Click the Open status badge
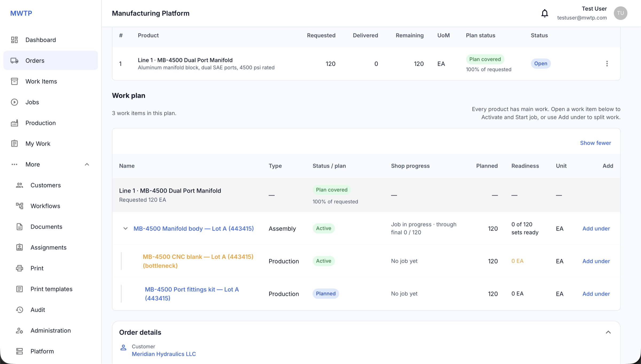The image size is (641, 364). [x=541, y=64]
